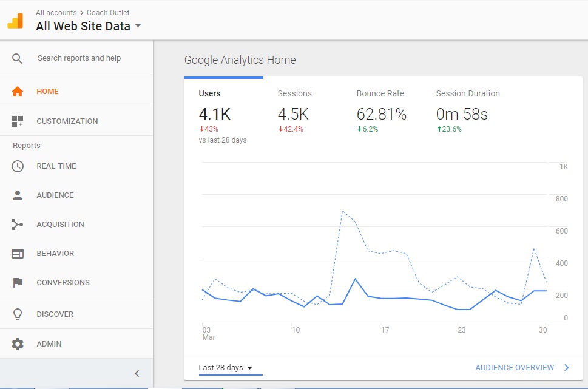Click the arrow next to Audience Overview
This screenshot has height=389, width=588.
click(567, 368)
